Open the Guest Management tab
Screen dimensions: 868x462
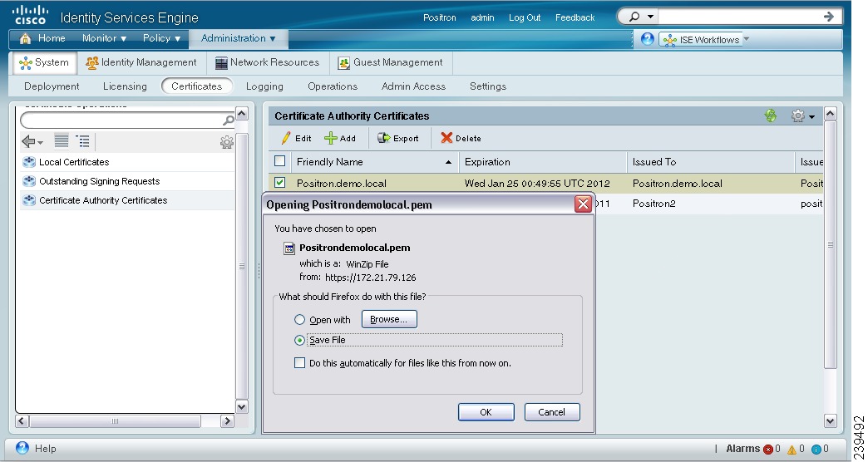pyautogui.click(x=391, y=62)
